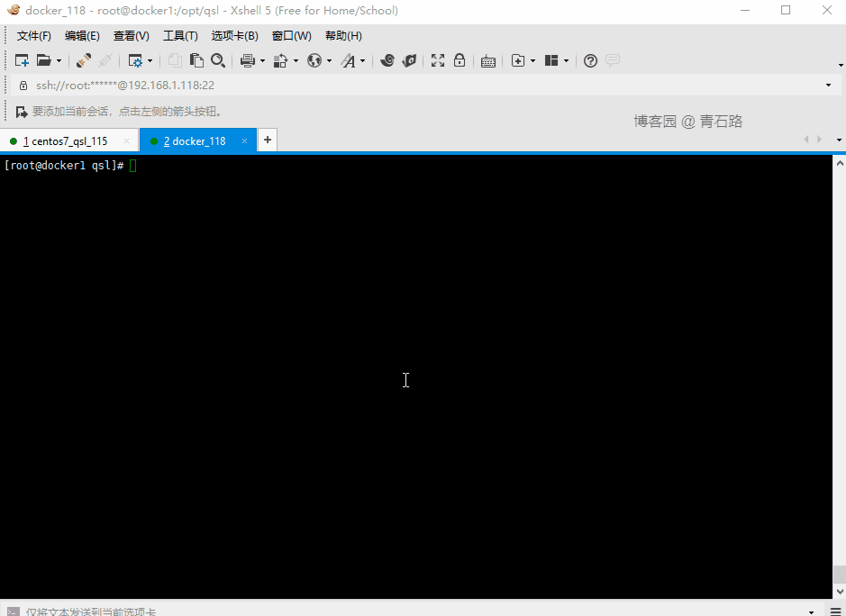846x616 pixels.
Task: Click the Layout panes icon
Action: 550,60
